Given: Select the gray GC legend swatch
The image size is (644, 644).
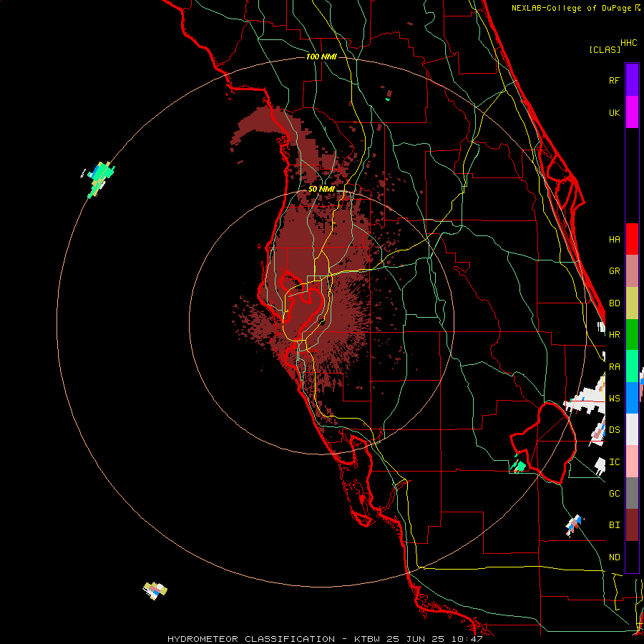Looking at the screenshot, I should [632, 493].
